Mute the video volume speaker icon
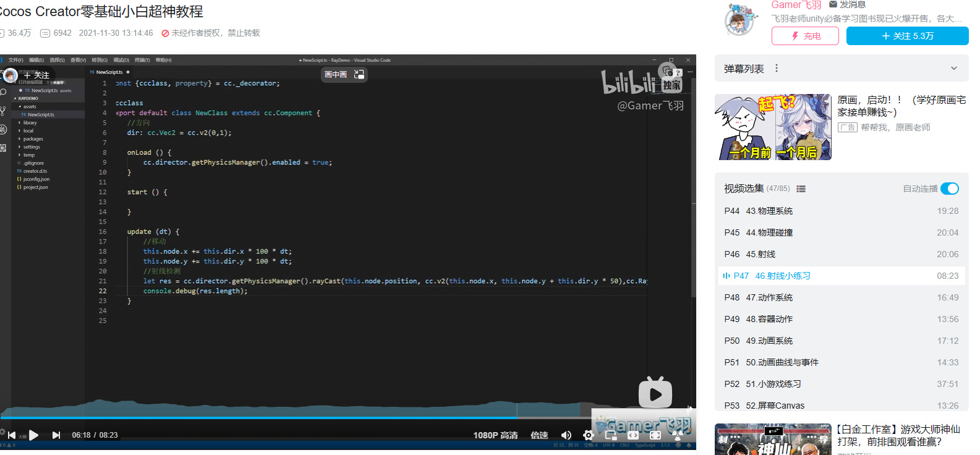 pos(566,435)
